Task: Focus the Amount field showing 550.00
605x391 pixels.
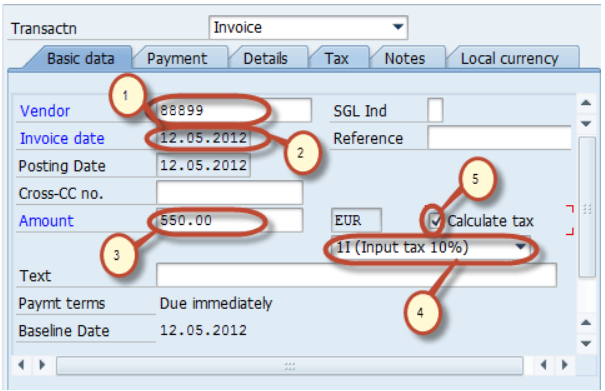Action: coord(230,220)
